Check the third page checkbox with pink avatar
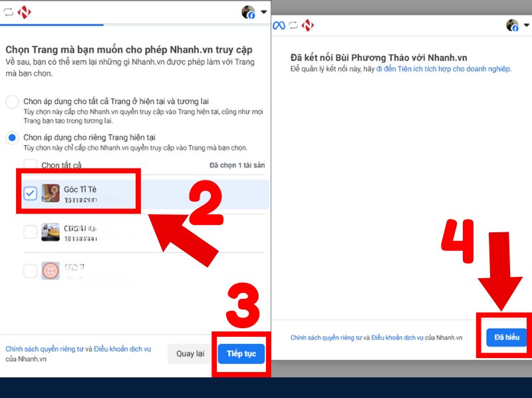Screen dimensions: 532x398 (30, 271)
